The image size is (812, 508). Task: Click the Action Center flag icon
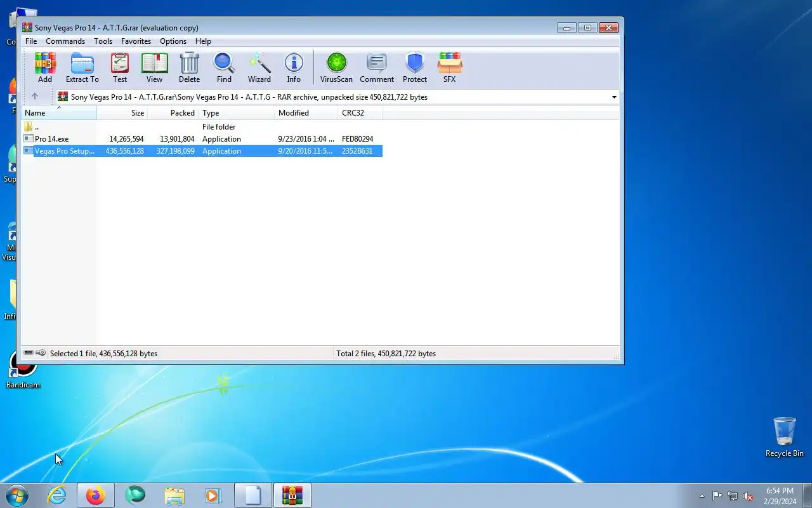pyautogui.click(x=717, y=496)
